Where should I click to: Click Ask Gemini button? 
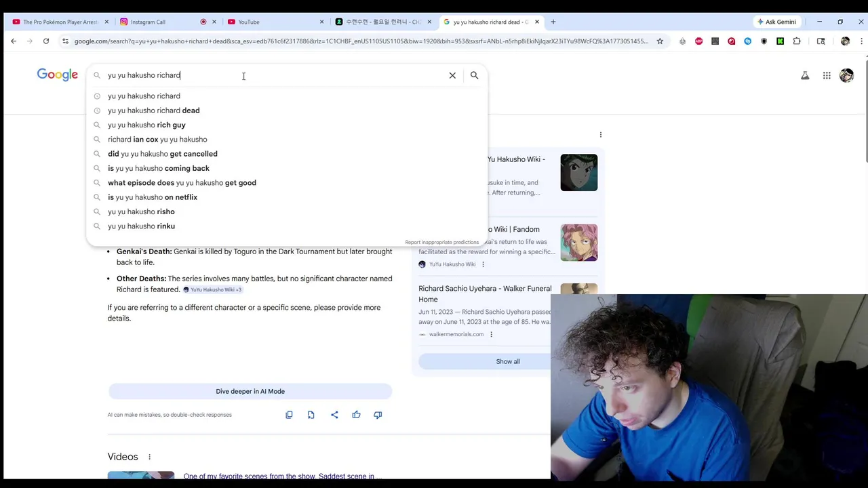[x=776, y=22]
